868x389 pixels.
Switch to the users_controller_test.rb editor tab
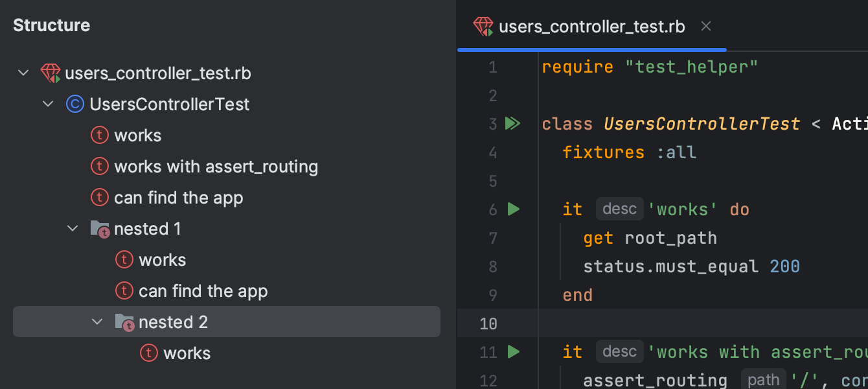click(591, 27)
